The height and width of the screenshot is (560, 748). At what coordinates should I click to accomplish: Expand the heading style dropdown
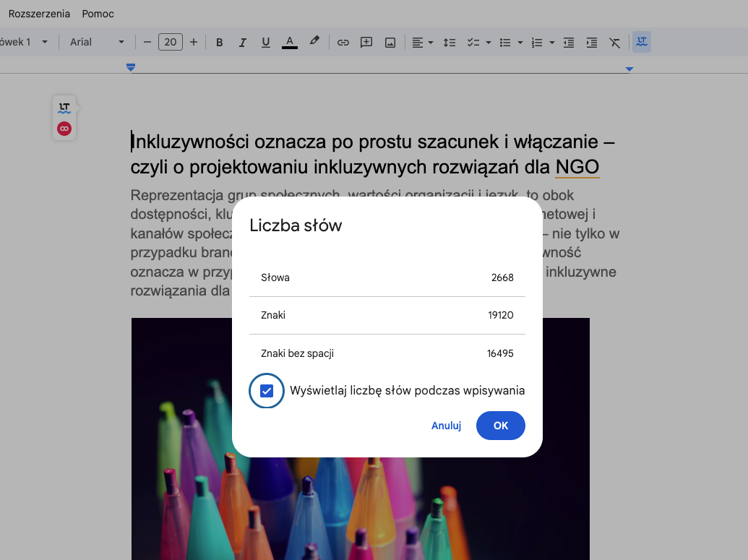25,43
